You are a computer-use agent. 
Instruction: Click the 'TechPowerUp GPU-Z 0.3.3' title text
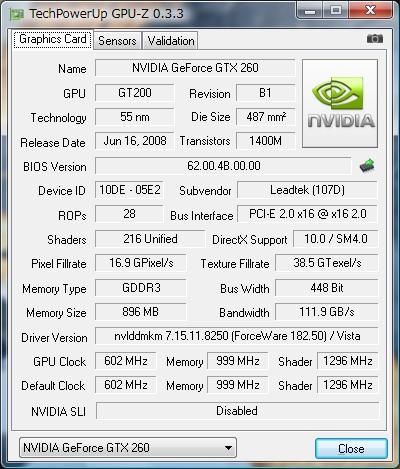(106, 14)
